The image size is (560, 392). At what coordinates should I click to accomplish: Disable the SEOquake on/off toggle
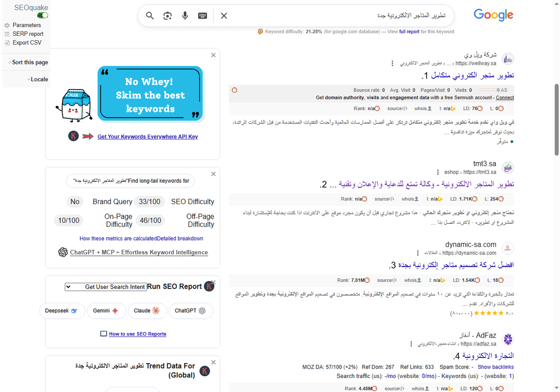point(42,15)
